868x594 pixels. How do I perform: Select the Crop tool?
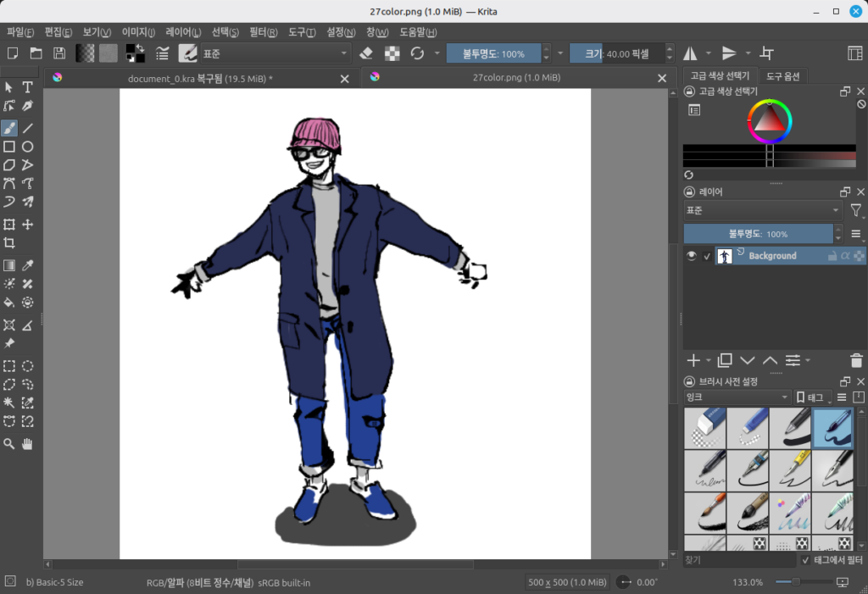pos(9,242)
